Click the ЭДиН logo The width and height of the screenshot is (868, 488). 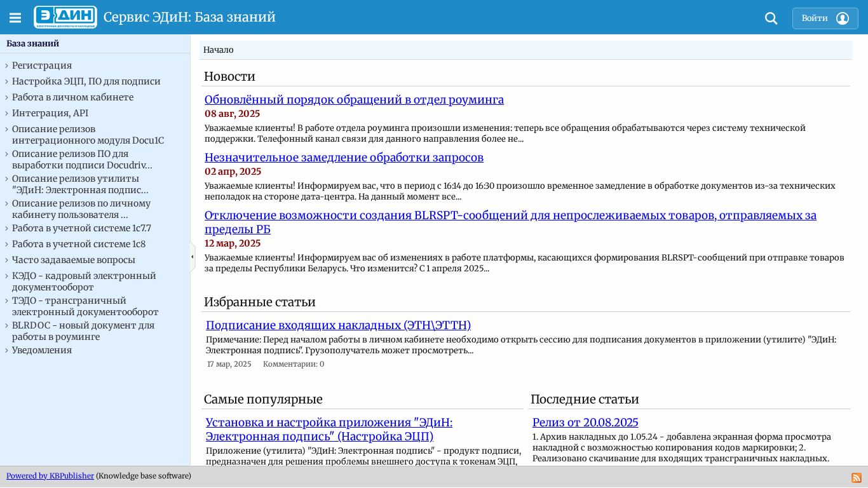65,17
